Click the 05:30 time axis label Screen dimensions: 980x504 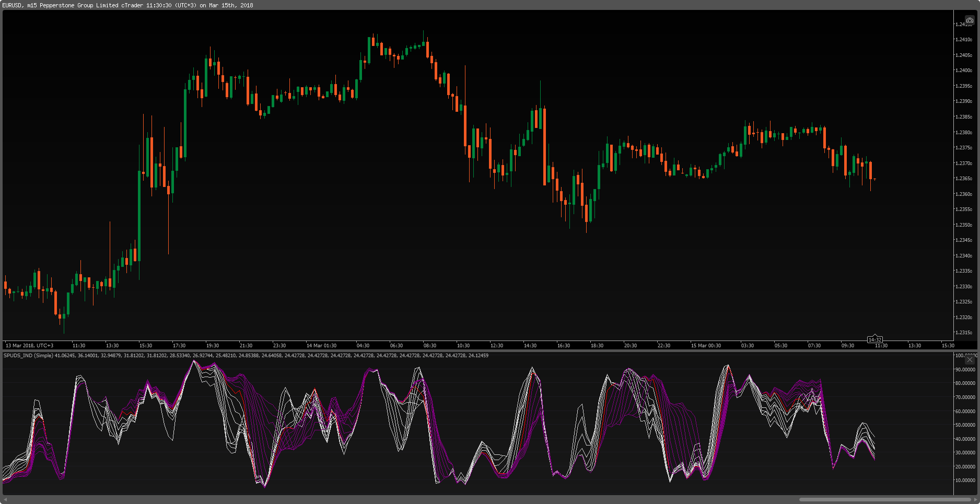[x=781, y=346]
